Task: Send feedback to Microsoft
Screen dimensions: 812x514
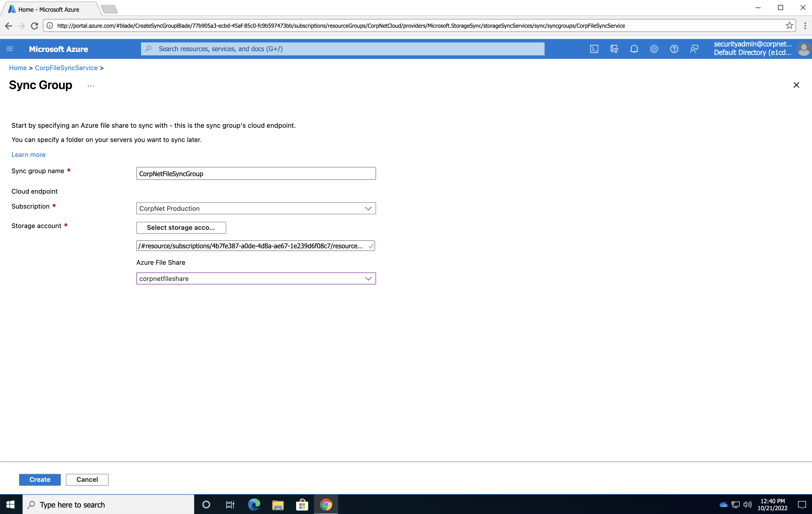Action: pos(694,49)
